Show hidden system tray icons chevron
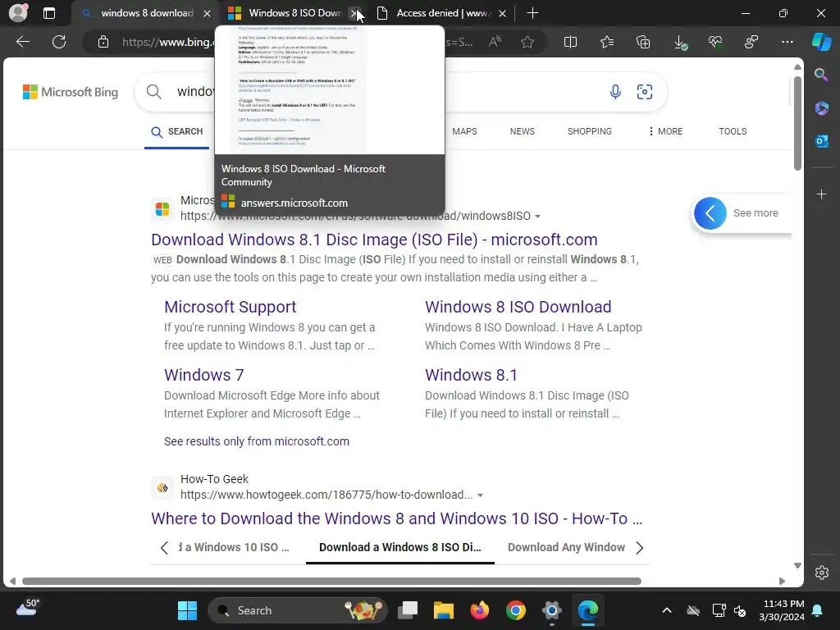This screenshot has height=630, width=840. (x=666, y=610)
